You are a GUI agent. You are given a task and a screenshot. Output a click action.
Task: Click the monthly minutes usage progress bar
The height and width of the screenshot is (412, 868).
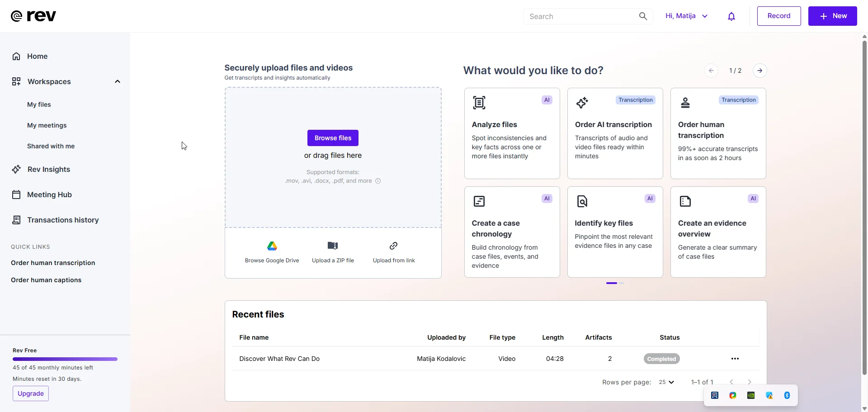(x=65, y=359)
